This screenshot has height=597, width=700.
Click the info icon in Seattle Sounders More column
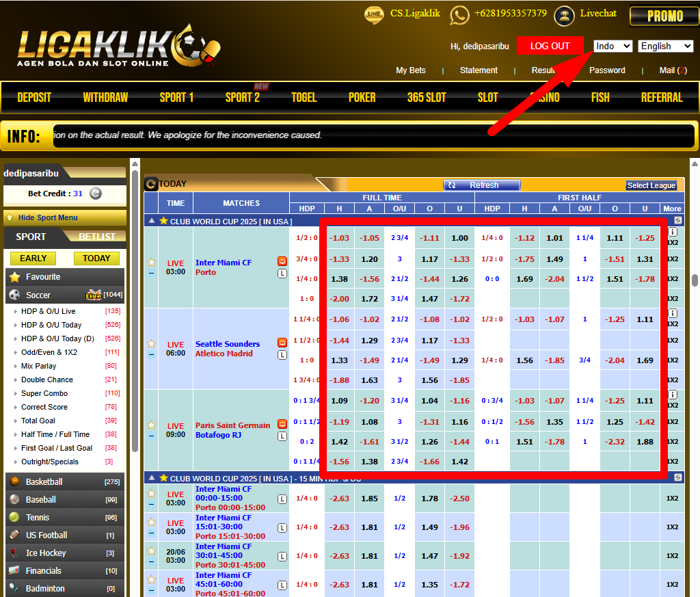(673, 313)
